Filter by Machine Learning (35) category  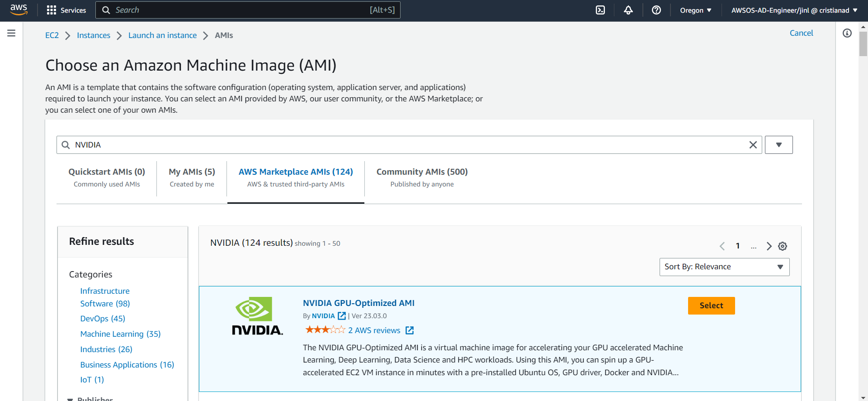(x=120, y=334)
